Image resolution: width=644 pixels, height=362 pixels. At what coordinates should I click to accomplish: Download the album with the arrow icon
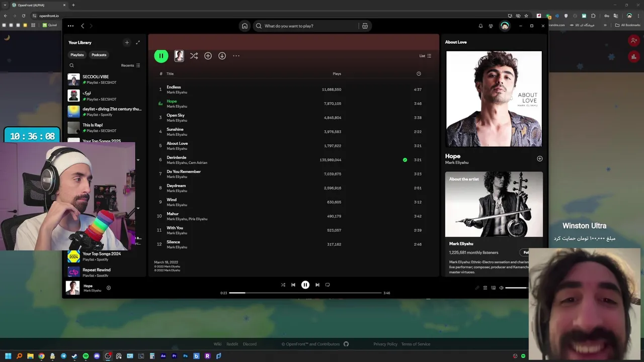[x=222, y=56]
